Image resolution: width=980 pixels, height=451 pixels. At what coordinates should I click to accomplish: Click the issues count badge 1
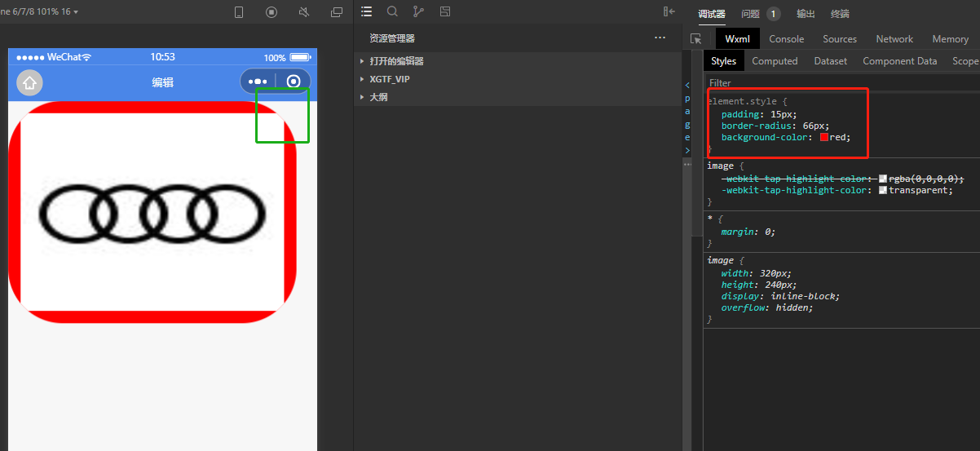pyautogui.click(x=774, y=14)
